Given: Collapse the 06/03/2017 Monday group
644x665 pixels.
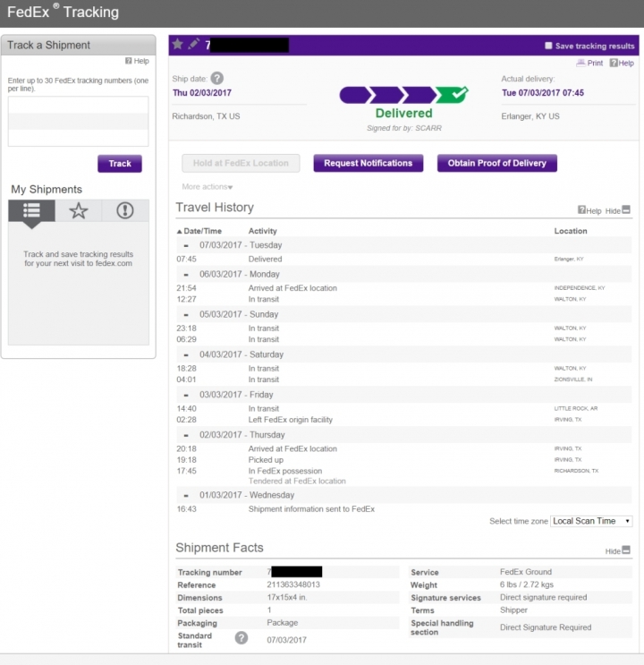Looking at the screenshot, I should point(186,275).
